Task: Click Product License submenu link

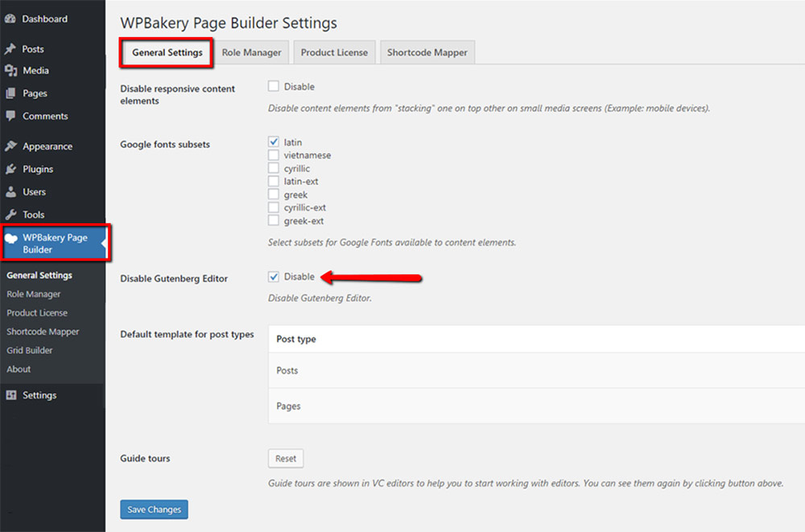Action: pyautogui.click(x=37, y=313)
